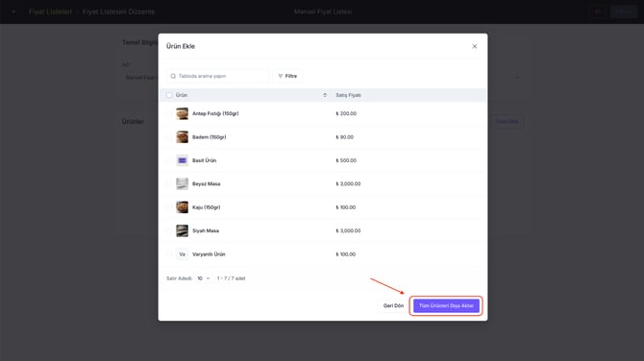The image size is (644, 361).
Task: Click the Geri Dön button
Action: (x=393, y=305)
